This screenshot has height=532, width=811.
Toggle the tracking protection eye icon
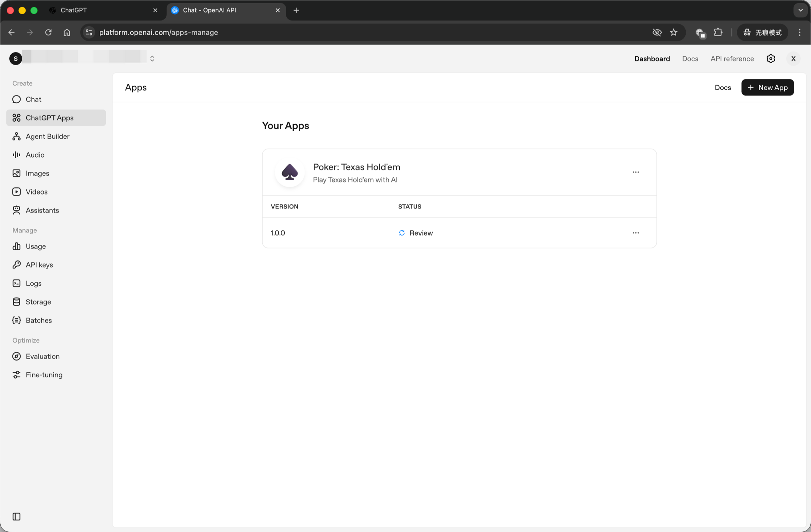(657, 32)
